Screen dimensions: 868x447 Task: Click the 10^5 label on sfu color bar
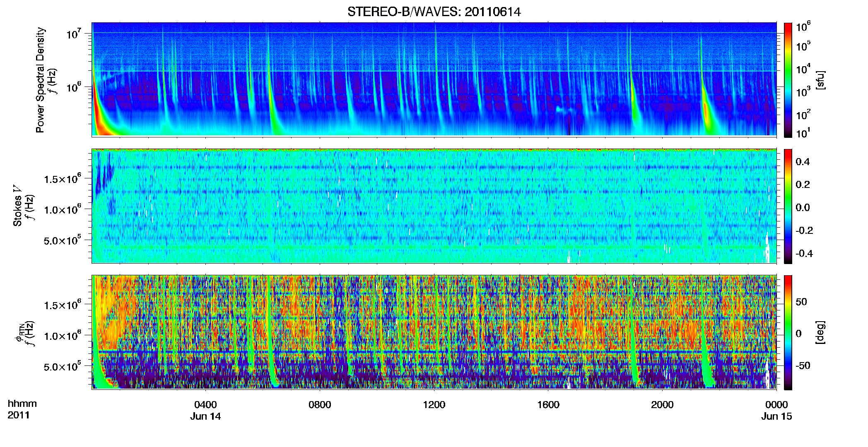click(803, 46)
